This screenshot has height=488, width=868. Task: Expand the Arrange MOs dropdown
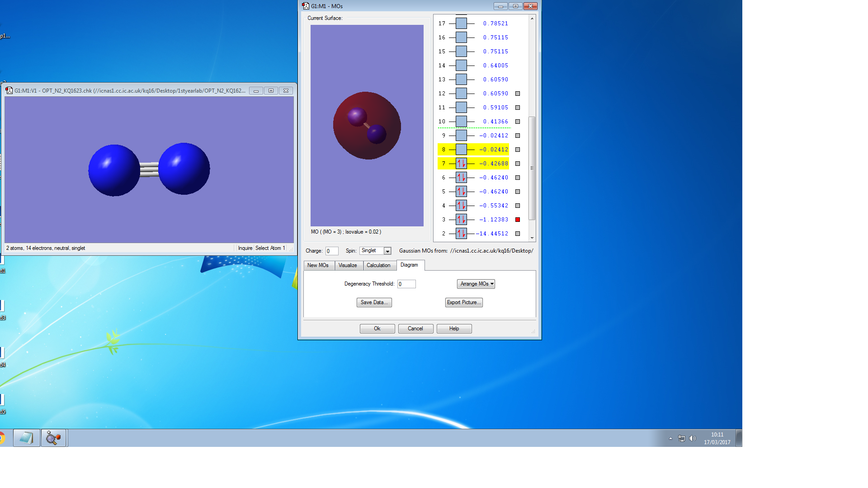(476, 284)
